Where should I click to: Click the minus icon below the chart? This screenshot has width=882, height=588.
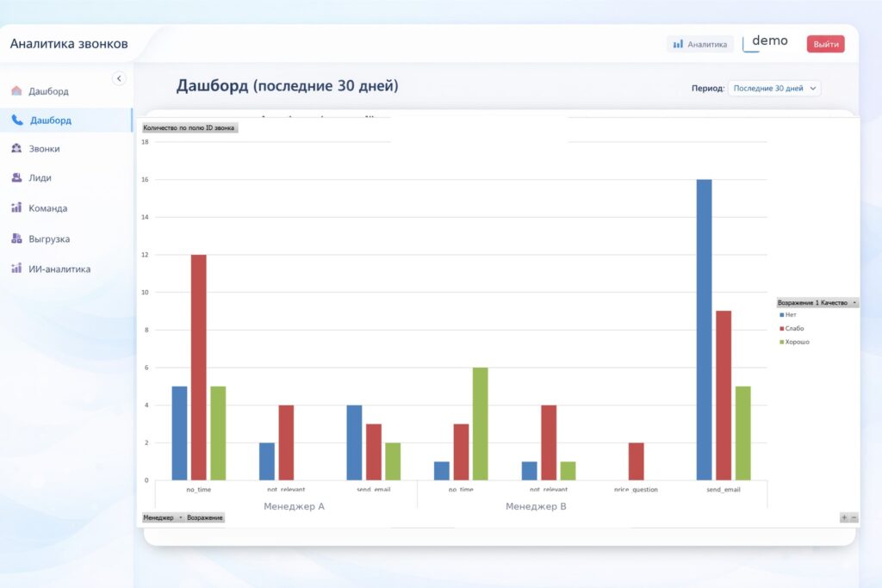pyautogui.click(x=854, y=517)
